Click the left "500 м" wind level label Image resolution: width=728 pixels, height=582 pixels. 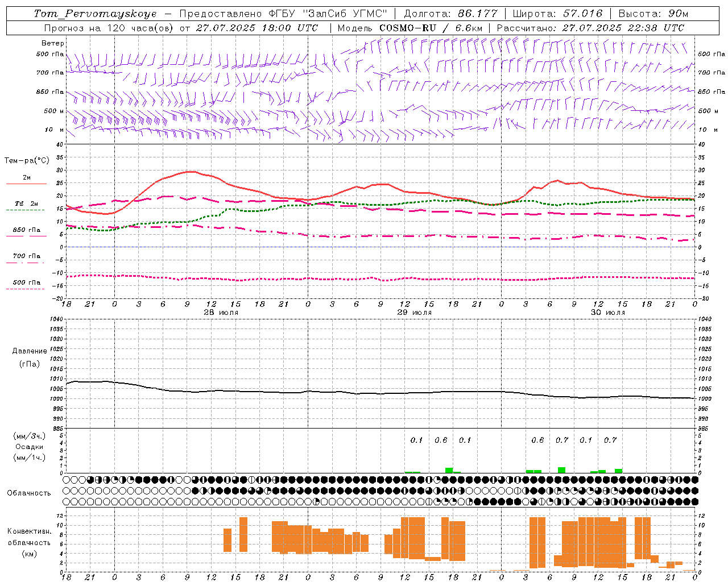click(54, 111)
